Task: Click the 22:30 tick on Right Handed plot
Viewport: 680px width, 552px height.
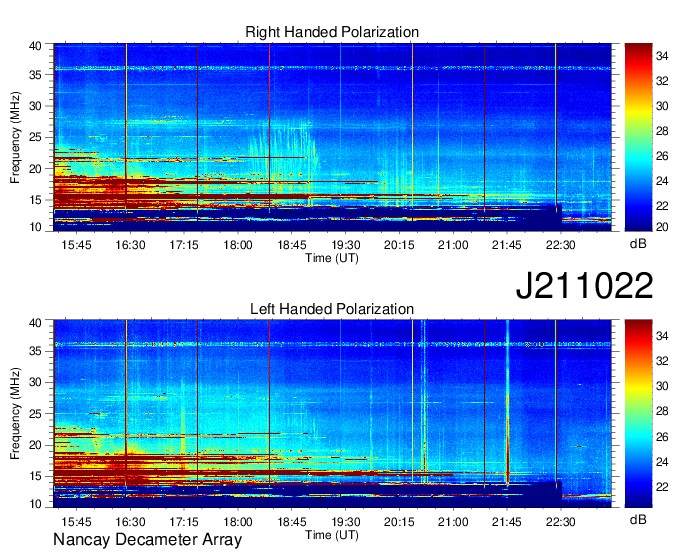Action: [x=560, y=245]
